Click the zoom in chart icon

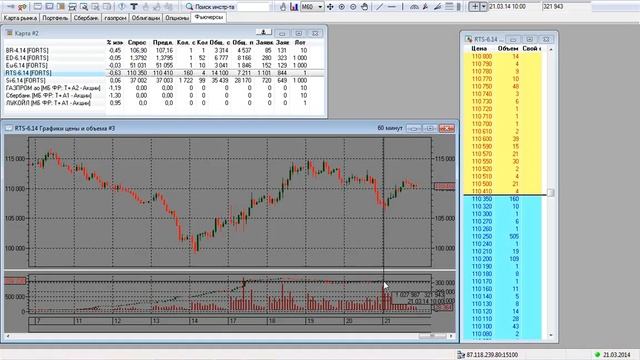coord(342,7)
